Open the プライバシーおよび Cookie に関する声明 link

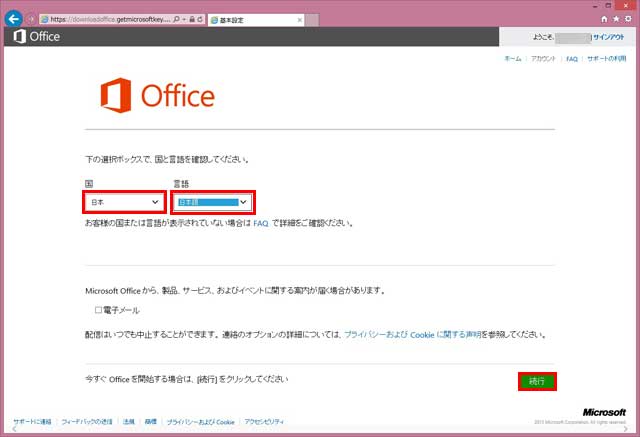[412, 334]
